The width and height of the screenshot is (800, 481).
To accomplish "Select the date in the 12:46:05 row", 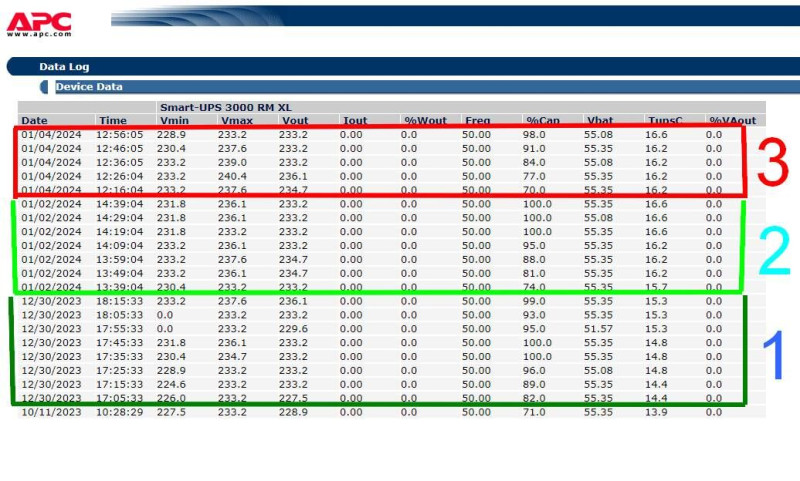I will click(51, 148).
